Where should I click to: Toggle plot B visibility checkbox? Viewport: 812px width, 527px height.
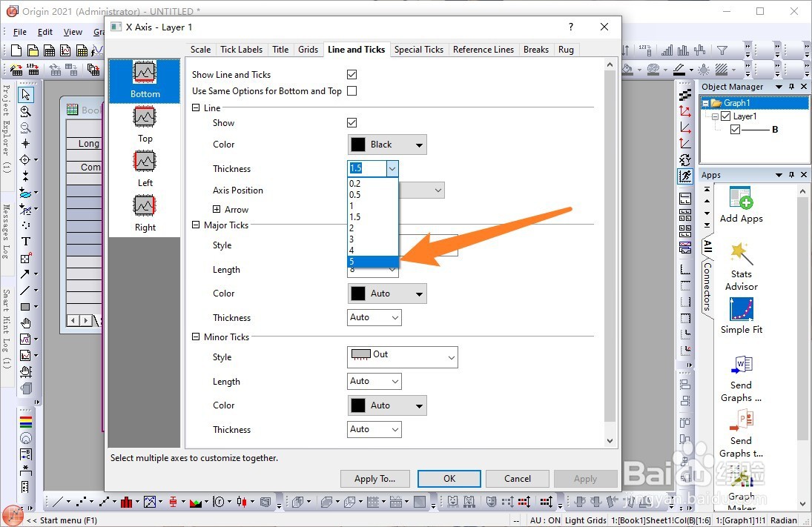pos(735,130)
